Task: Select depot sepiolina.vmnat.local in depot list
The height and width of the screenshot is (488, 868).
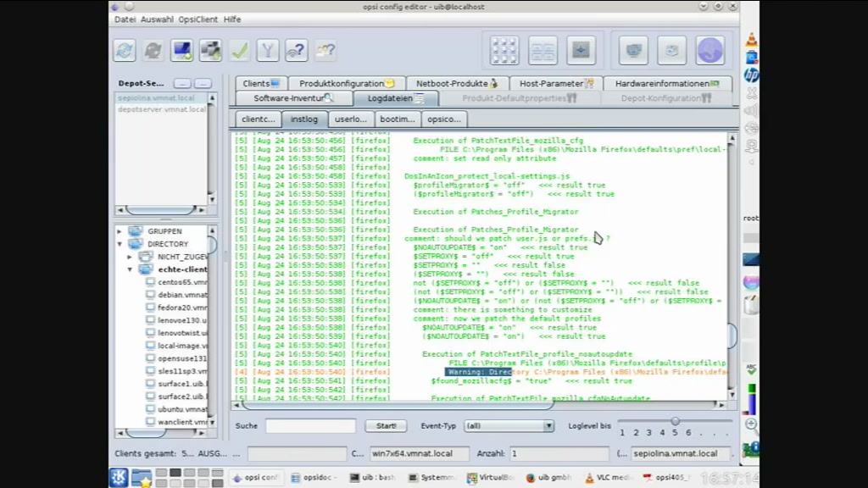Action: 161,98
